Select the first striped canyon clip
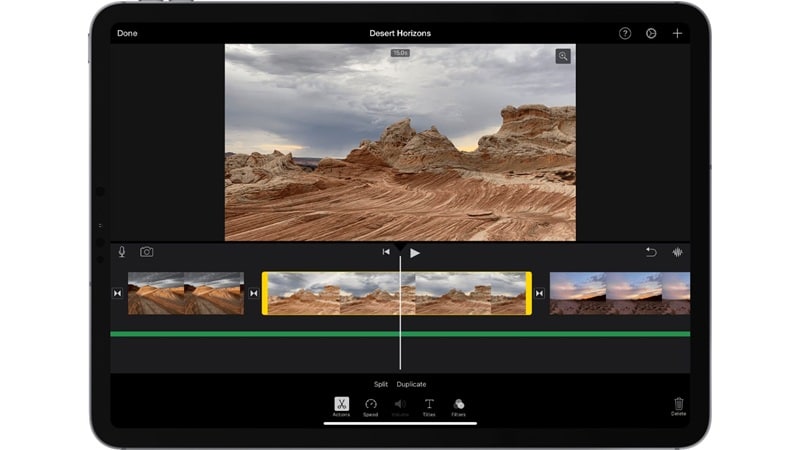 point(186,293)
